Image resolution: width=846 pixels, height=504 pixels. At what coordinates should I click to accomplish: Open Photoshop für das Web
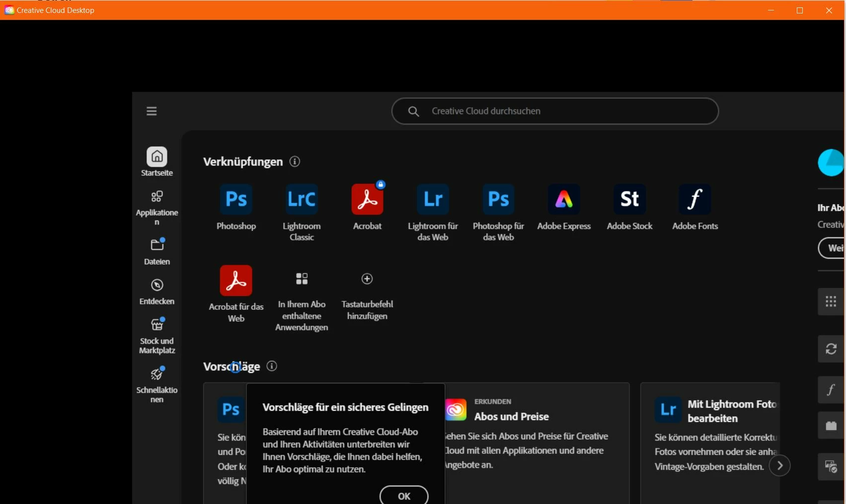[x=498, y=213]
